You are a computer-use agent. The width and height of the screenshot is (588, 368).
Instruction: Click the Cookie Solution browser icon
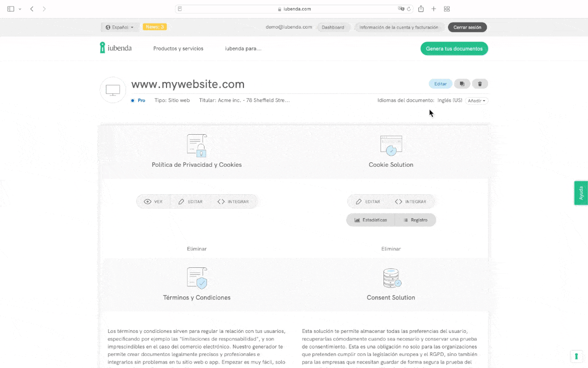tap(391, 145)
